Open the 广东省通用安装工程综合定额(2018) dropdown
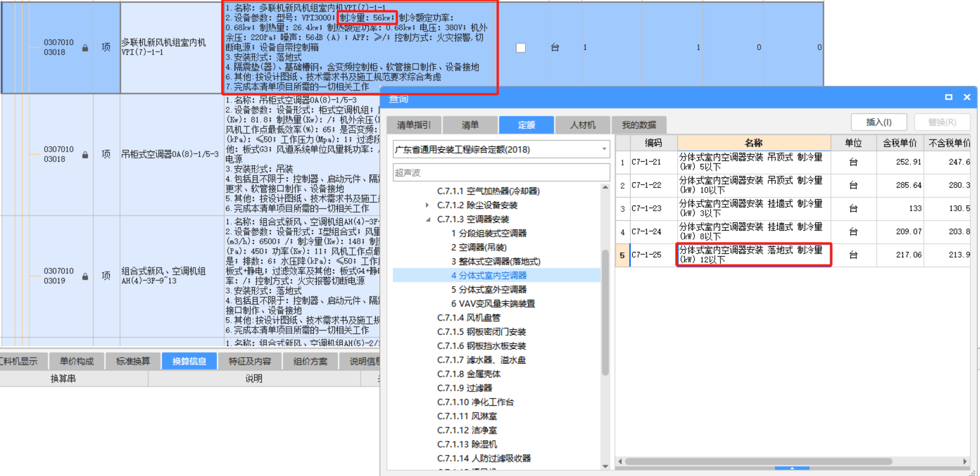The height and width of the screenshot is (476, 980). pyautogui.click(x=604, y=149)
